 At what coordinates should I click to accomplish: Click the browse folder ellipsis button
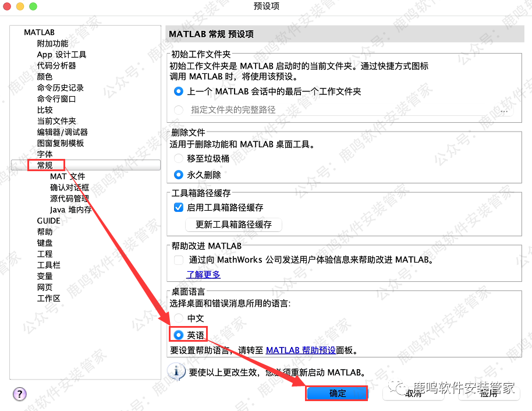(x=504, y=109)
